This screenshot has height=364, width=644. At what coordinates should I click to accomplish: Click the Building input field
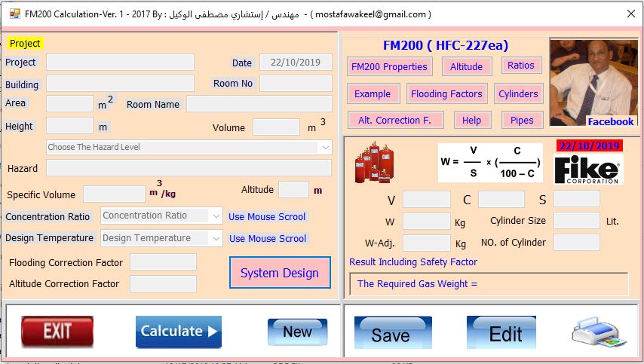tap(121, 84)
